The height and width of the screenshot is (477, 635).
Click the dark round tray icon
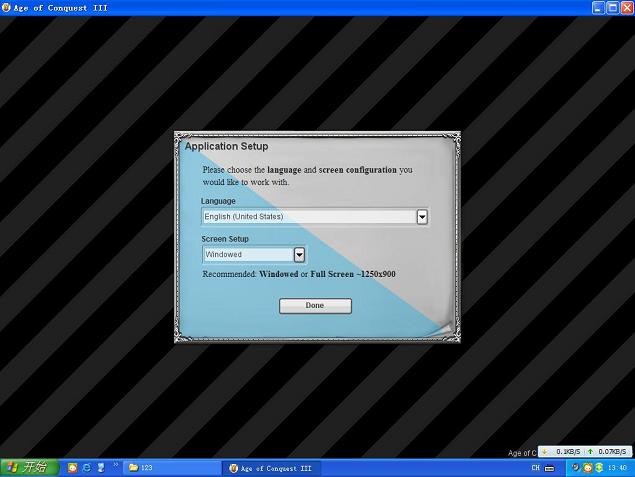pos(575,468)
